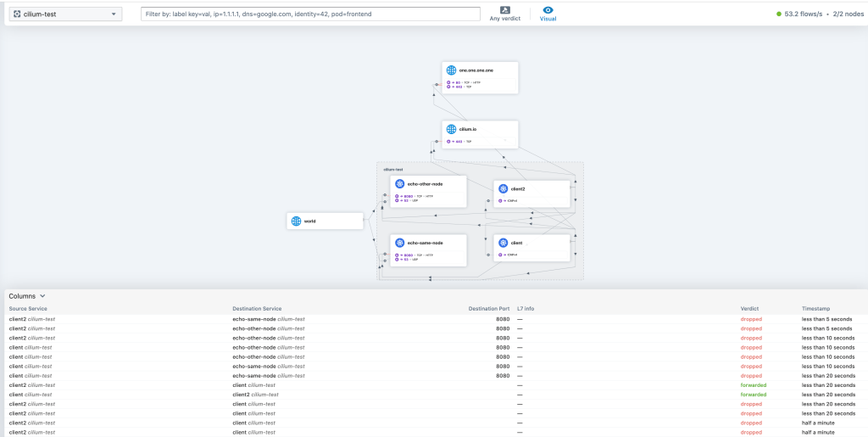Expand the Columns chooser

27,296
